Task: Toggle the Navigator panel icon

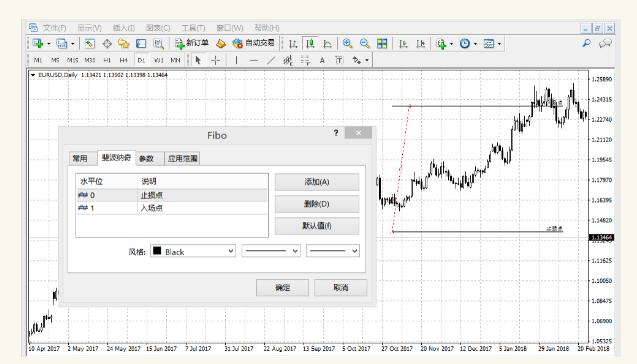Action: pyautogui.click(x=124, y=43)
